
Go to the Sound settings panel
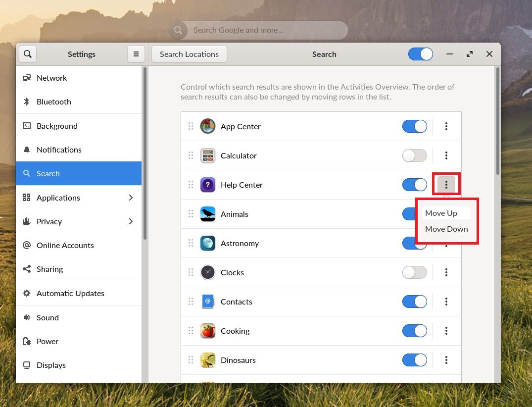click(x=79, y=317)
